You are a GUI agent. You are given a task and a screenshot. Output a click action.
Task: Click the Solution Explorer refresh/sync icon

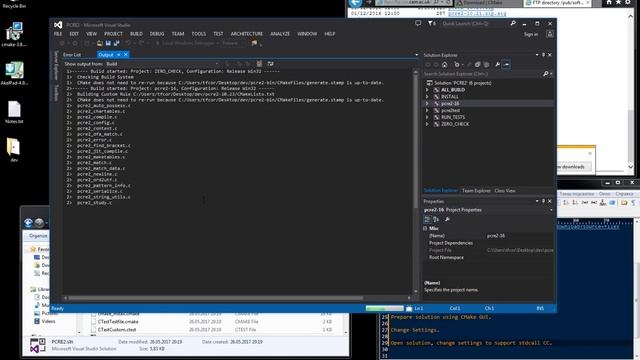[469, 64]
